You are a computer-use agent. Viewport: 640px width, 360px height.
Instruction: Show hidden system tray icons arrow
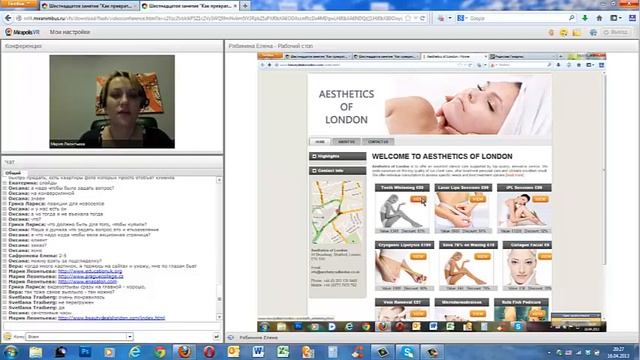tap(549, 353)
